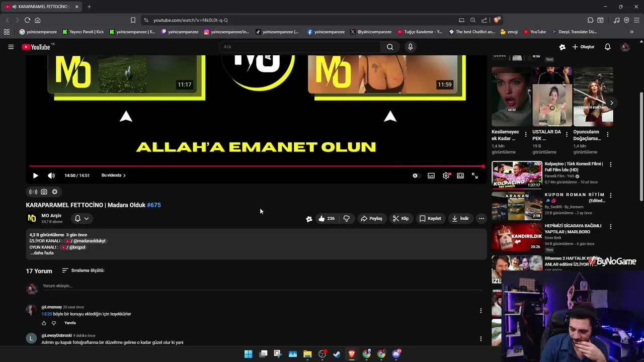Open YouTube notifications bell
Image resolution: width=644 pixels, height=362 pixels.
tap(608, 47)
